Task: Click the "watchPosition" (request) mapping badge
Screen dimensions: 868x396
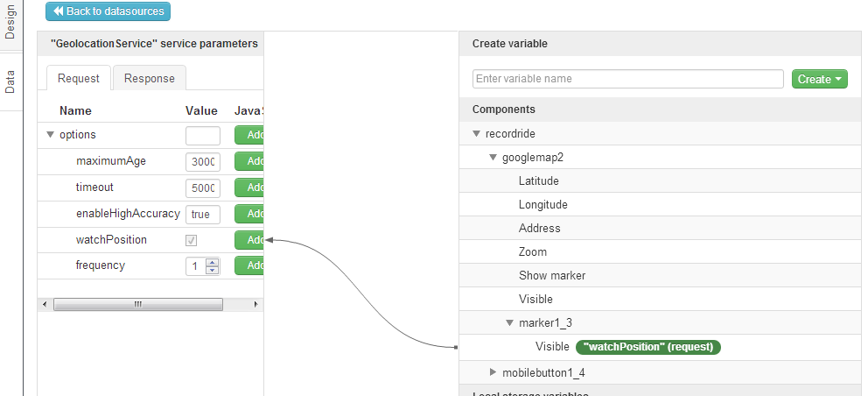Action: (x=647, y=347)
